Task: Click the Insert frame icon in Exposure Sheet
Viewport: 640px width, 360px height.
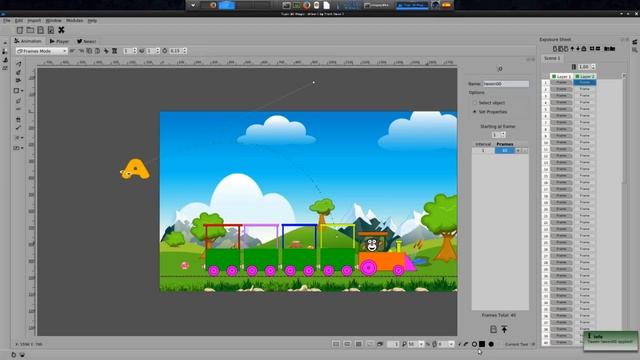Action: (555, 49)
